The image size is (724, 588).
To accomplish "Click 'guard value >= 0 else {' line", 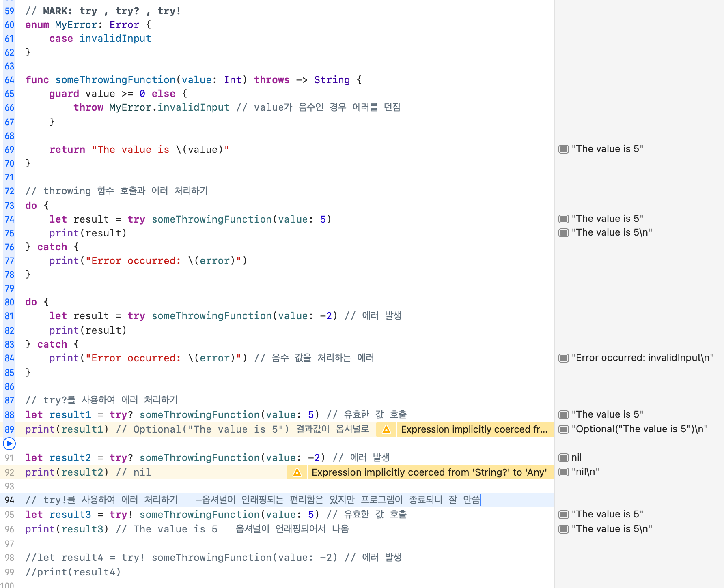I will [x=118, y=94].
